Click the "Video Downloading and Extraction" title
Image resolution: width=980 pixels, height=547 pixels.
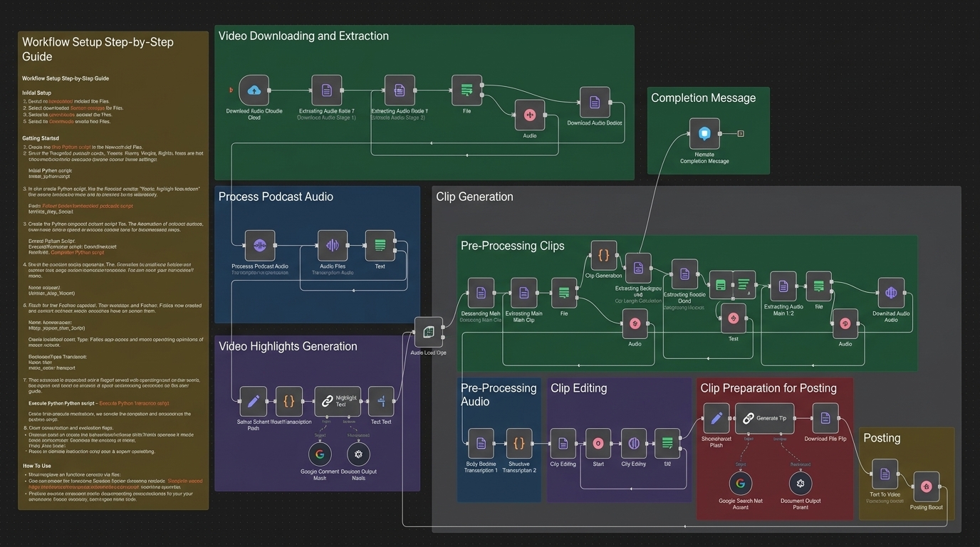point(303,36)
